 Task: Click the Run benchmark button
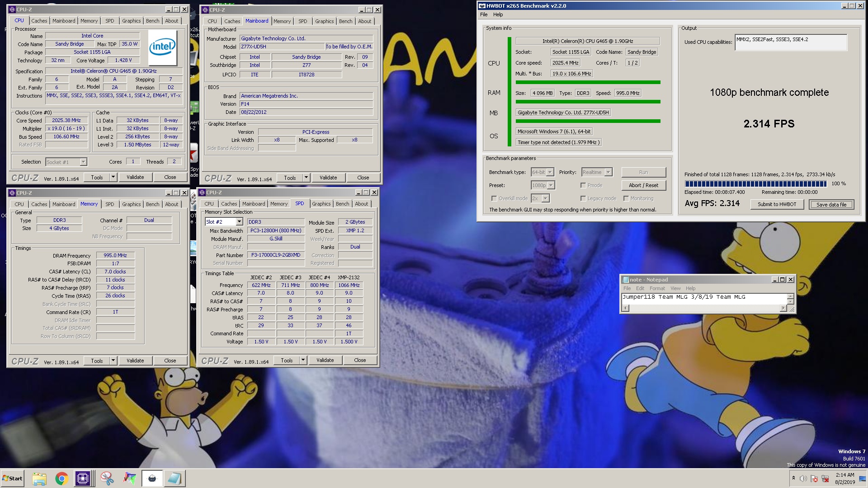coord(643,172)
